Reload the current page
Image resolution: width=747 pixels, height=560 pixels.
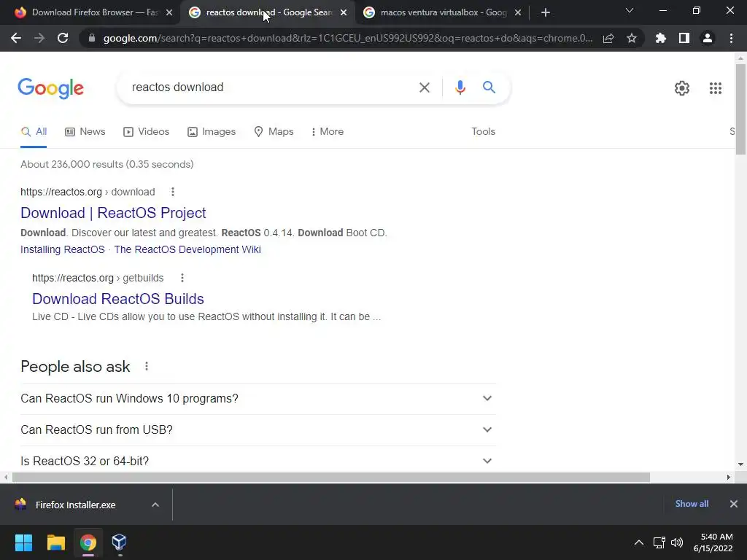click(63, 38)
